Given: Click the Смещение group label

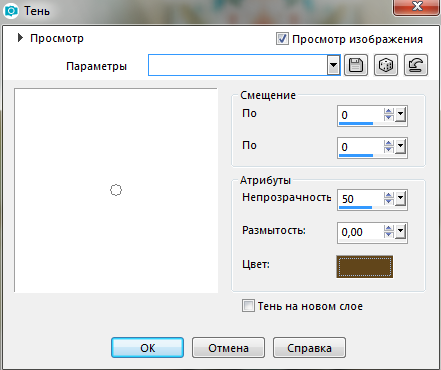Looking at the screenshot, I should (x=268, y=95).
